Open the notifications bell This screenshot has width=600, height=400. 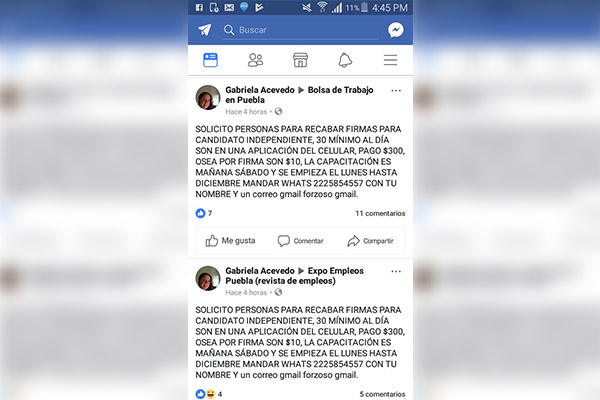345,60
